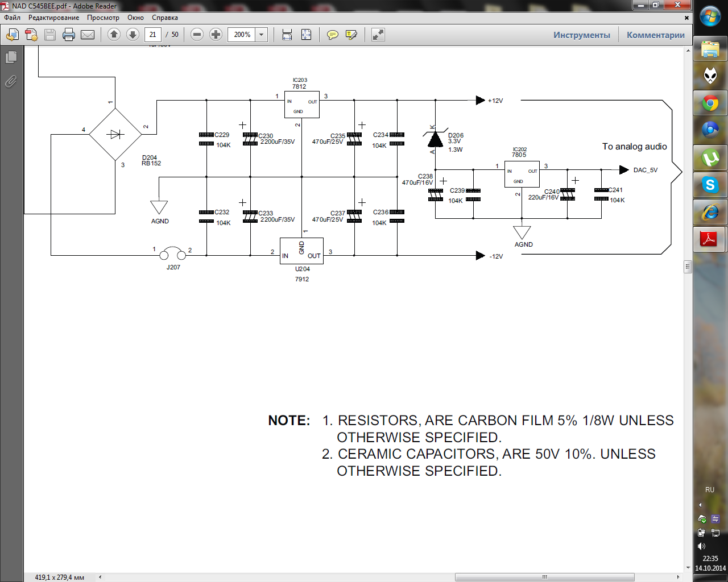Click the Fit one full page icon
Screen dimensions: 728x582
[306, 35]
